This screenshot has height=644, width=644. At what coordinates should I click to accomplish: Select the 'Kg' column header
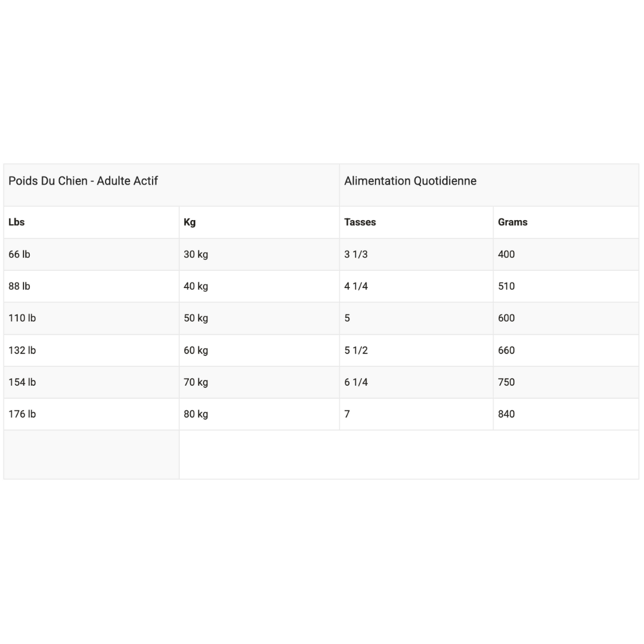coord(259,222)
